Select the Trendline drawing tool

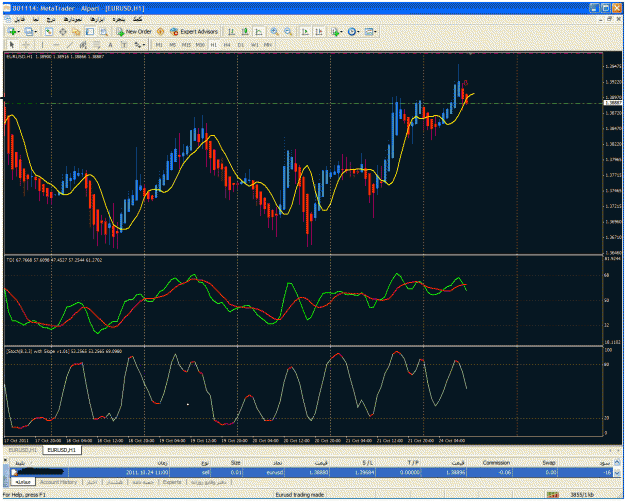click(69, 45)
